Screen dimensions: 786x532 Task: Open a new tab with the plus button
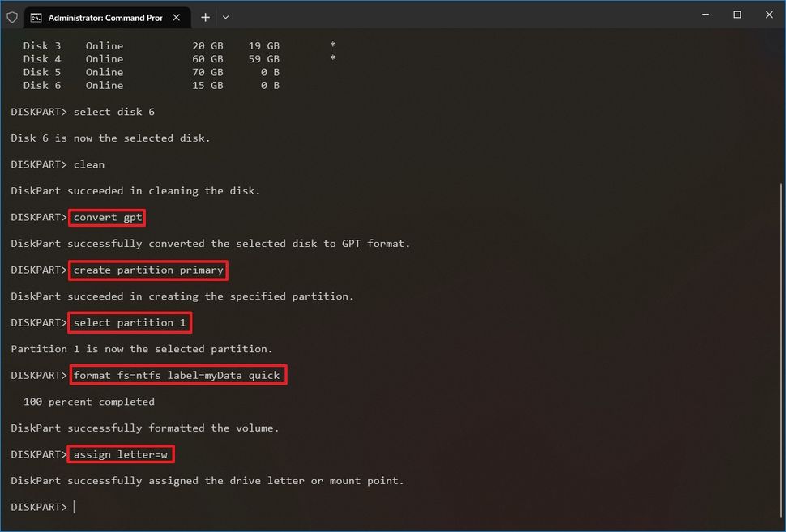click(205, 16)
